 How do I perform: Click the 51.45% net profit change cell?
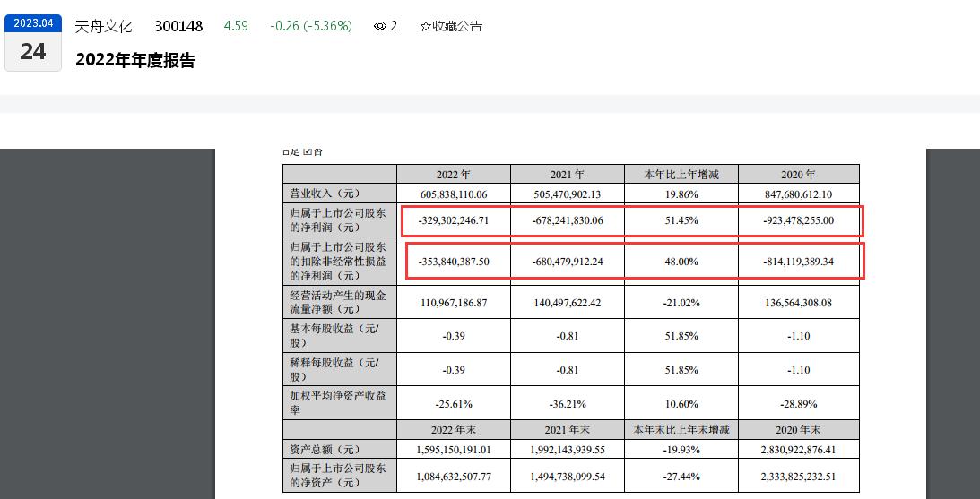point(681,220)
